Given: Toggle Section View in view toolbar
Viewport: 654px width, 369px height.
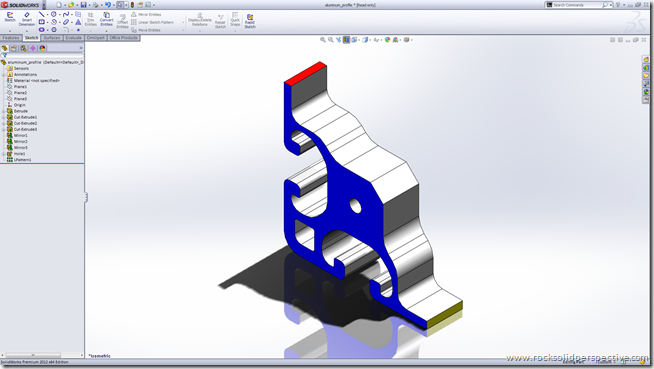Looking at the screenshot, I should tap(346, 40).
